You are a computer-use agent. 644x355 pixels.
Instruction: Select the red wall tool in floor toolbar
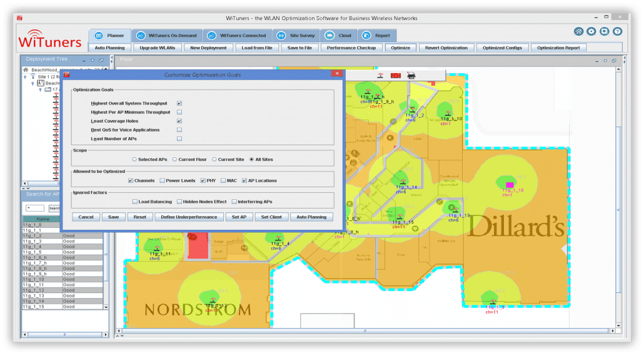coord(396,75)
